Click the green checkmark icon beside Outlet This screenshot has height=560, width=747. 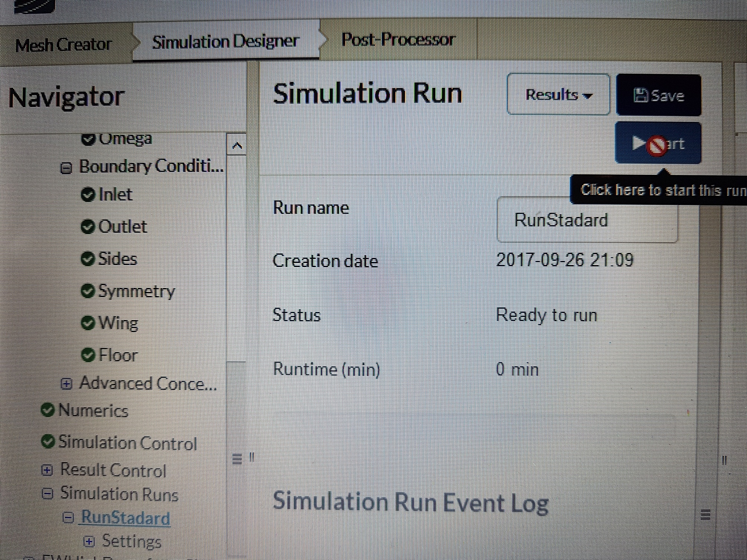[88, 226]
